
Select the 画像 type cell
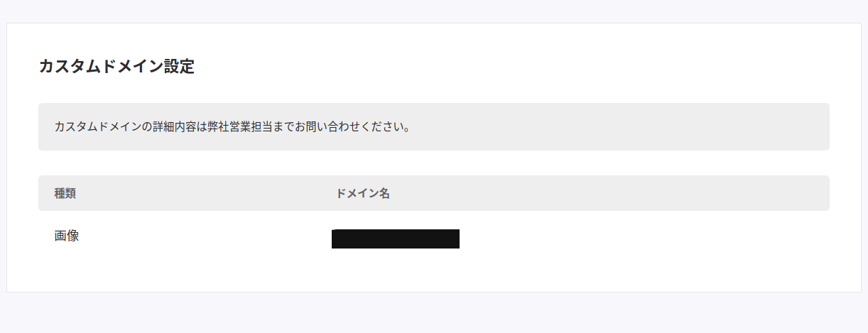coord(67,236)
